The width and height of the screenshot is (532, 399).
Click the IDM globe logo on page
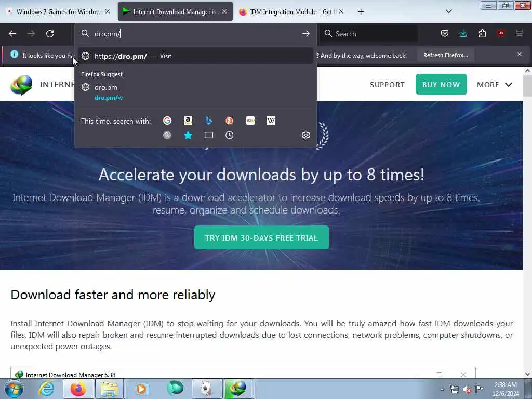(21, 85)
